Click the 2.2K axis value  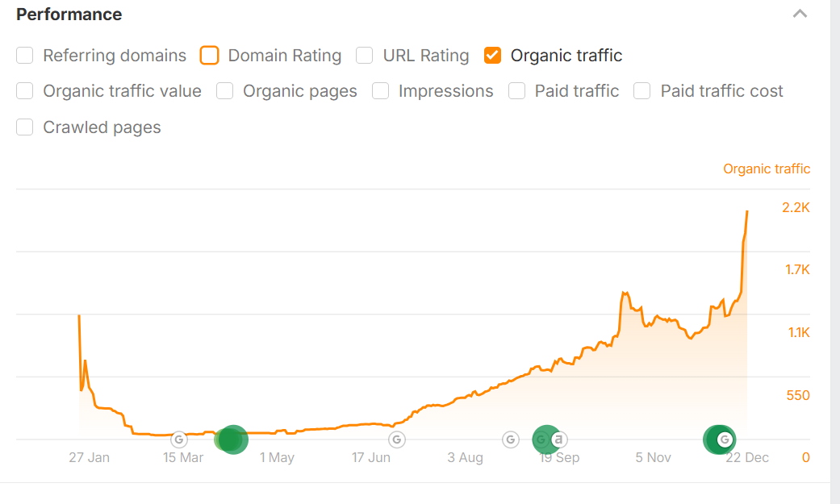coord(796,208)
